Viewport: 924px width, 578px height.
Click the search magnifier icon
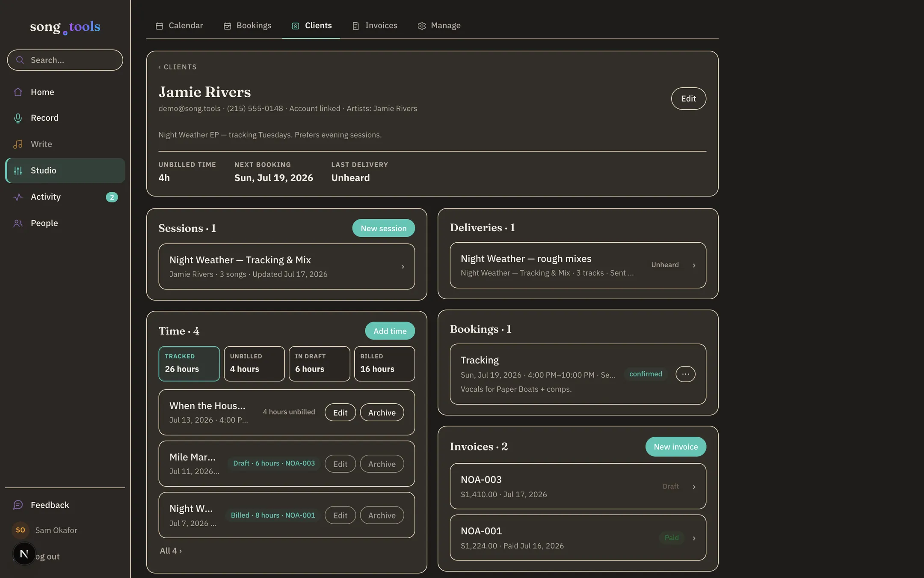(x=20, y=60)
